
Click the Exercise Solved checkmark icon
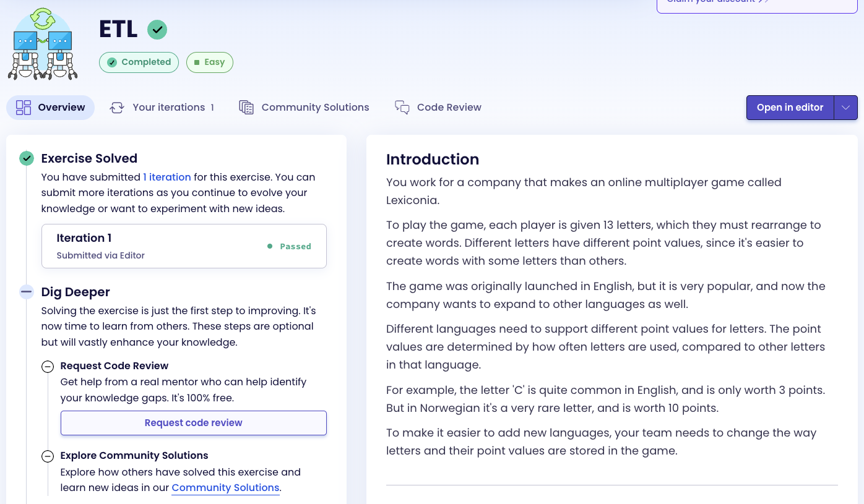[x=27, y=159]
